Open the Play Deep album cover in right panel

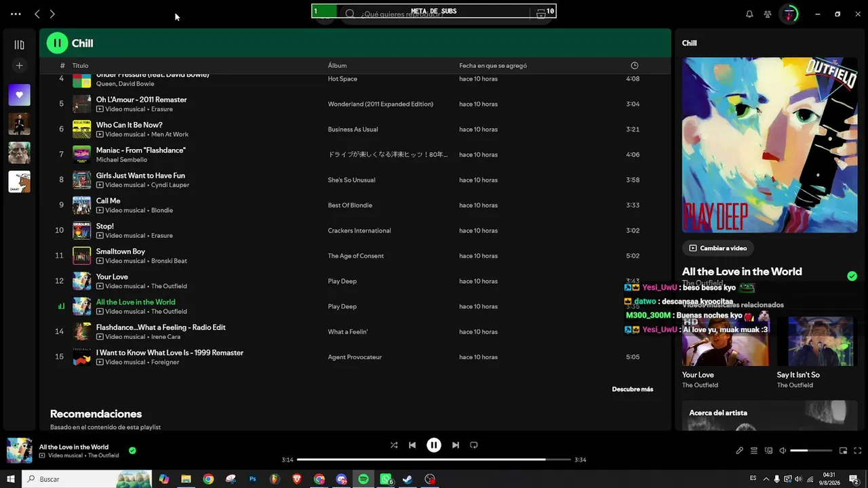770,145
